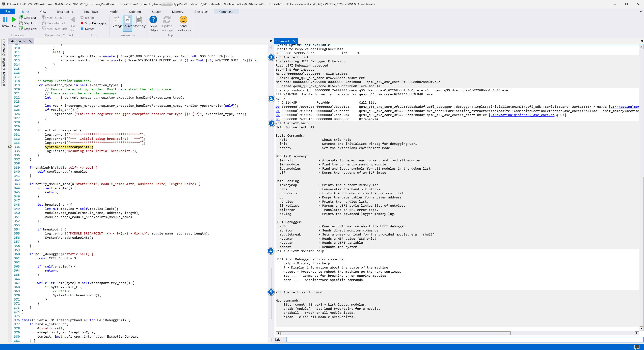Open the q35_dxe_core.rs source link
644x350 pixels.
523,115
